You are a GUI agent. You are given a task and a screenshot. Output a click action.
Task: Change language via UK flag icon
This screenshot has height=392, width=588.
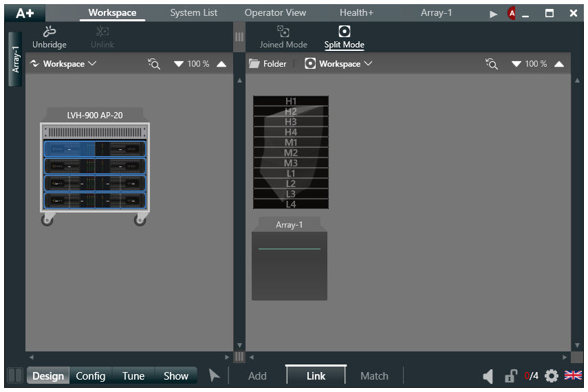[x=573, y=375]
